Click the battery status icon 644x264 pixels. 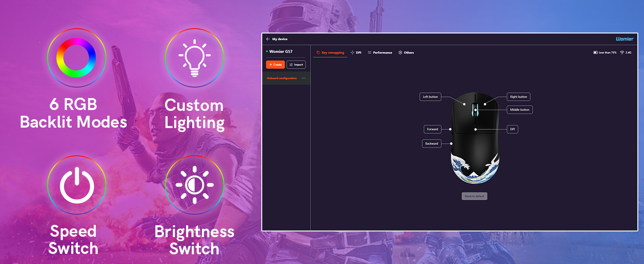(596, 53)
